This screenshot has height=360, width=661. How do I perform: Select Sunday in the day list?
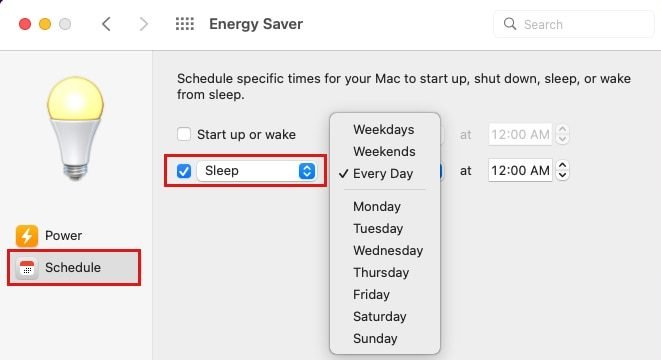(375, 339)
